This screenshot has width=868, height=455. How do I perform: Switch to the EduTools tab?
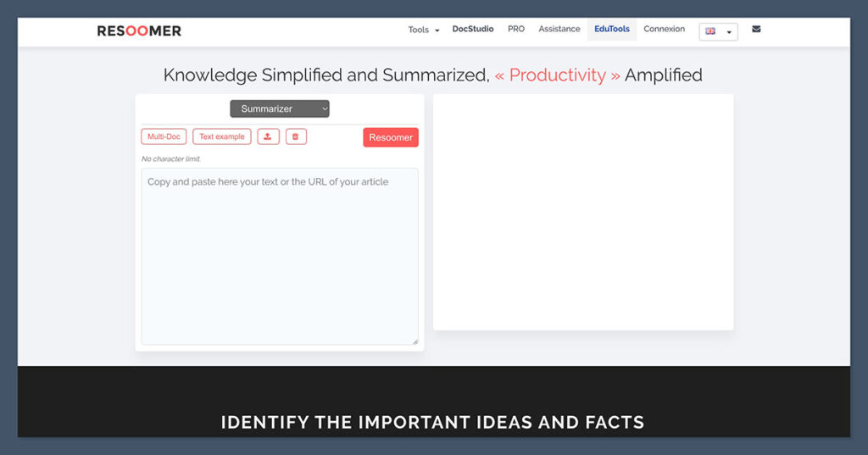pyautogui.click(x=612, y=29)
